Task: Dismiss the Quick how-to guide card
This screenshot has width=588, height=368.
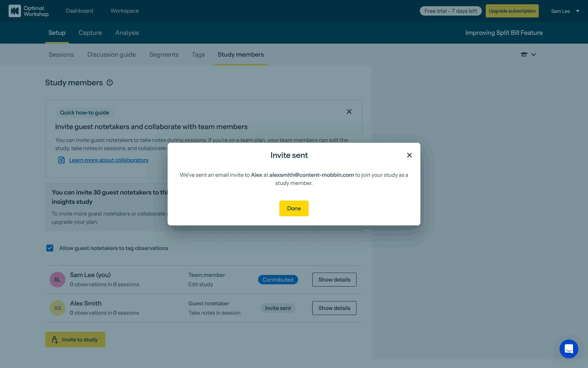Action: click(349, 112)
